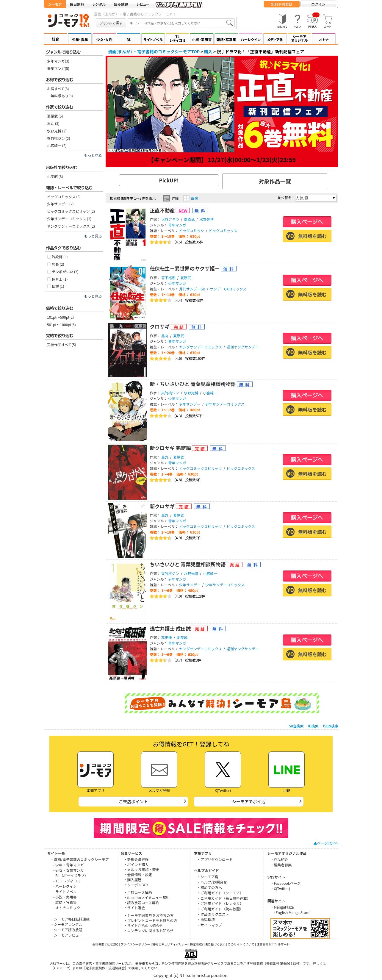The width and height of the screenshot is (382, 980).
Task: Switch to 詳細 list view icon
Action: [x=171, y=198]
